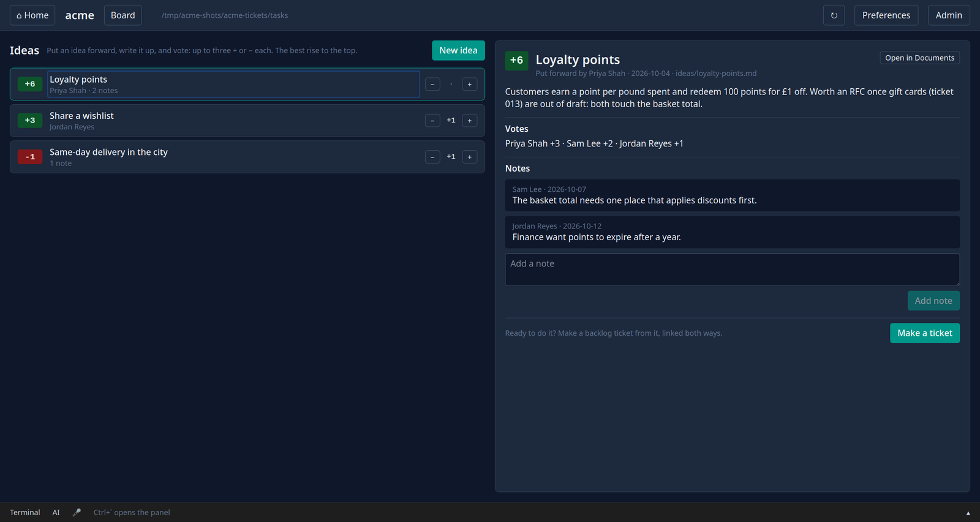Vote plus on Share a wishlist
Screen dimensions: 980x522
(470, 121)
